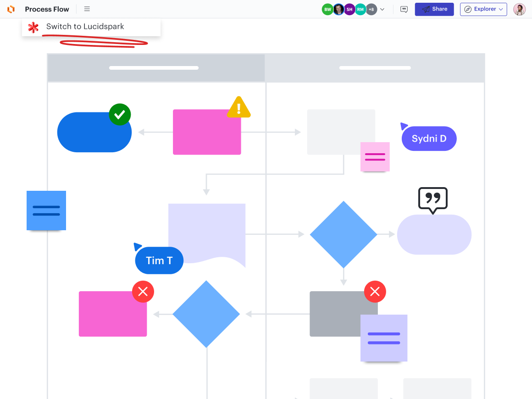Open the comment bubble above rounded shape
Screen dimensions: 532x399
(432, 199)
